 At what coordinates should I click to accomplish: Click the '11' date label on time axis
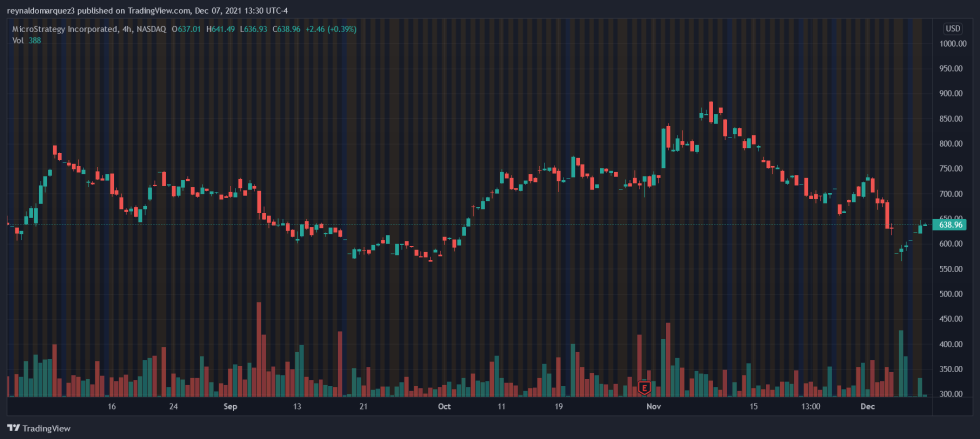pyautogui.click(x=501, y=407)
